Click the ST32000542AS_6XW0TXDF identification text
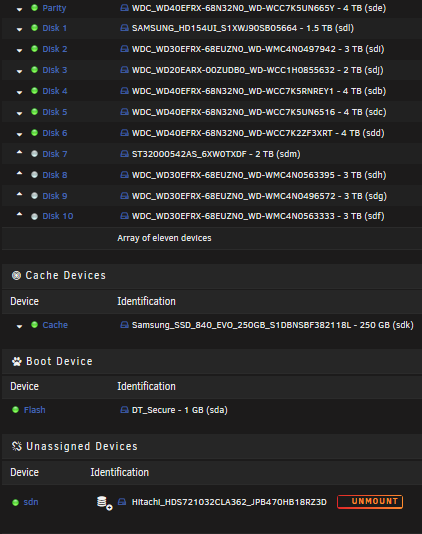 (x=189, y=154)
